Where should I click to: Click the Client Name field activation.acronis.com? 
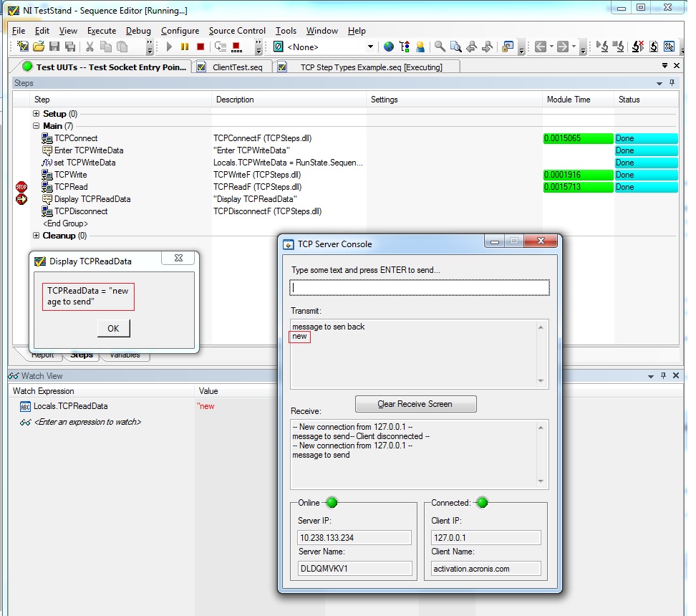click(x=486, y=569)
